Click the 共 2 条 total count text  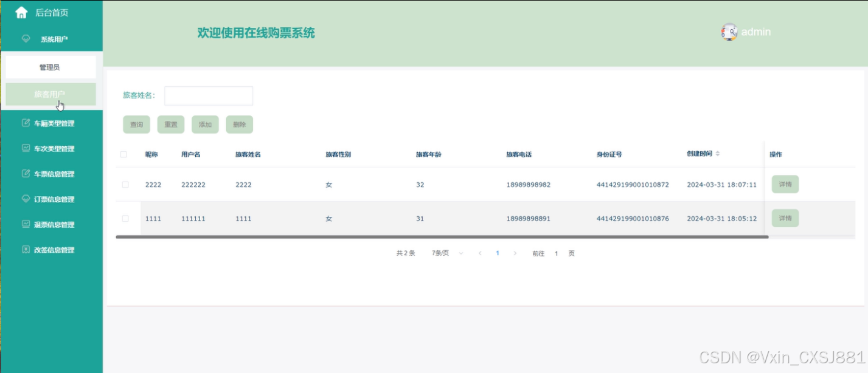(406, 253)
